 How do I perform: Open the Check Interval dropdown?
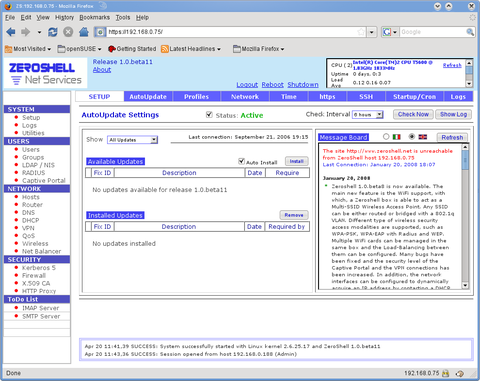(368, 115)
